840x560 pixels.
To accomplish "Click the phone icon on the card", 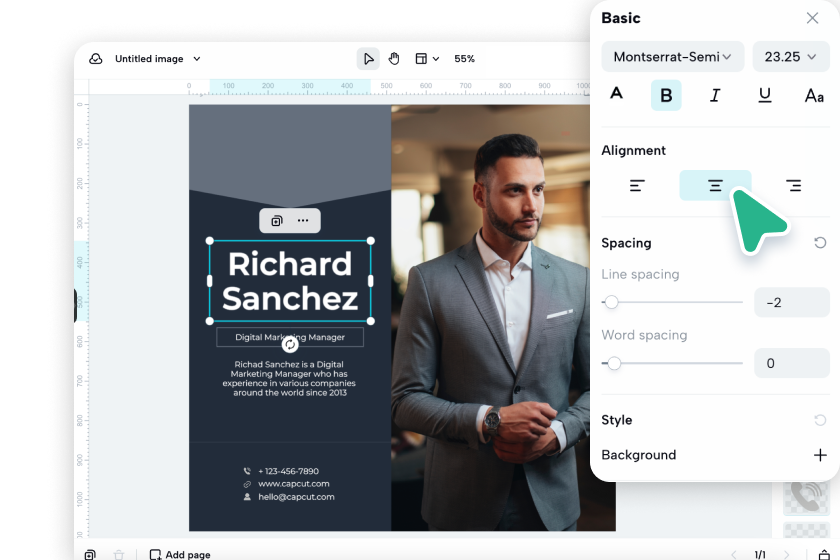I will pyautogui.click(x=247, y=471).
